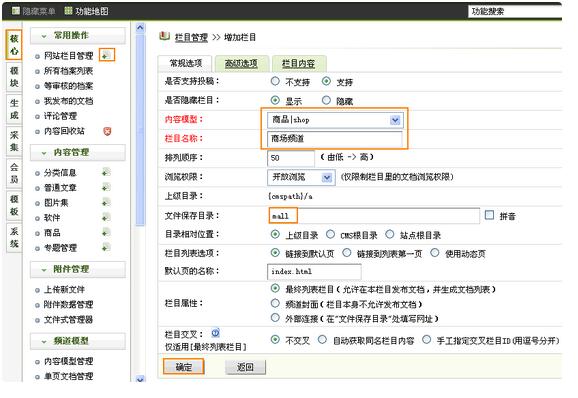578x398 pixels.
Task: Click the red shield icon beside 内容回收站
Action: (x=107, y=131)
